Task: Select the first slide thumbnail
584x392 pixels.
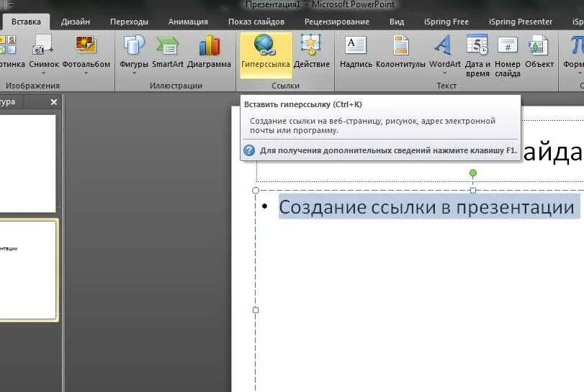Action: [27, 164]
